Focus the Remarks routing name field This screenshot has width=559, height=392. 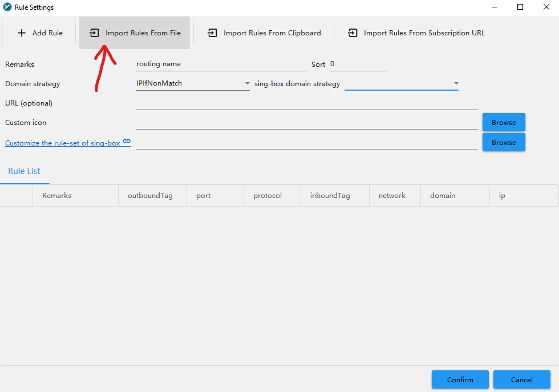(x=221, y=64)
